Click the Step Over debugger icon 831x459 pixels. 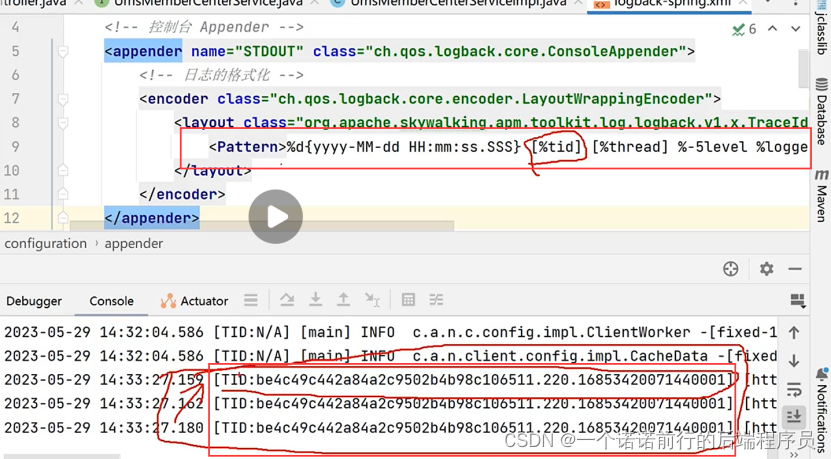tap(287, 300)
